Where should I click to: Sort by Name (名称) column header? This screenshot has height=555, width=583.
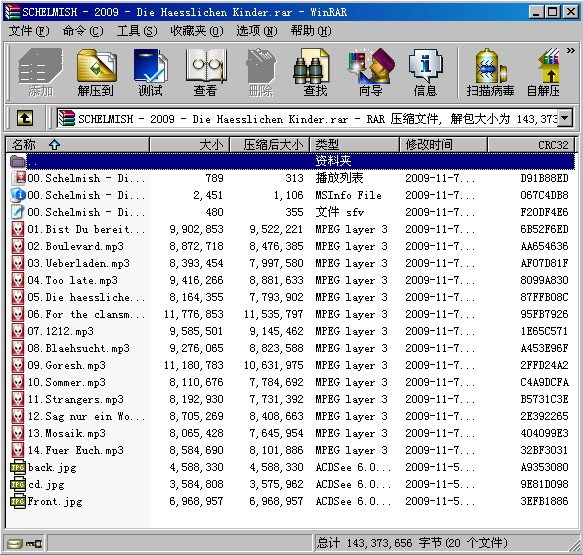[77, 145]
